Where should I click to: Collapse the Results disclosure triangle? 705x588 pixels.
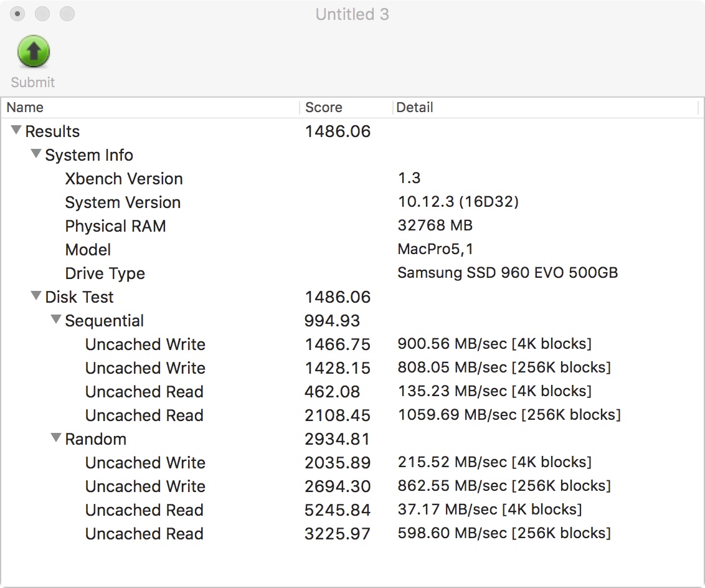[16, 131]
